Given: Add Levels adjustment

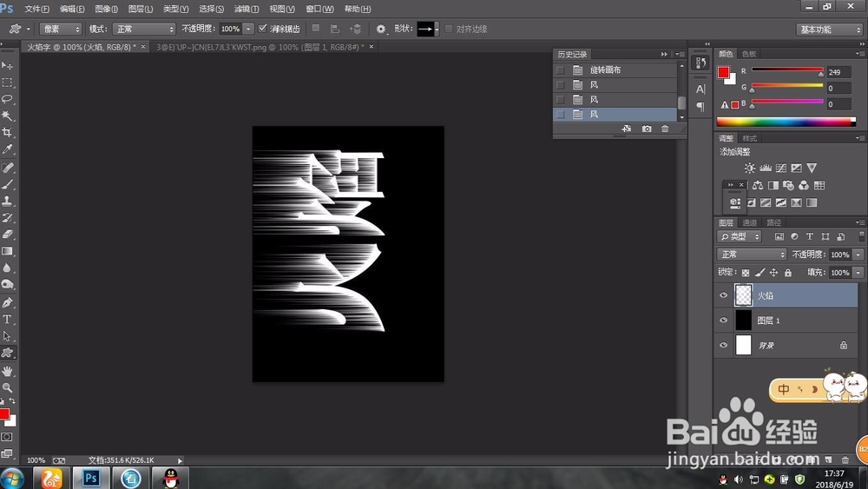Looking at the screenshot, I should 766,168.
